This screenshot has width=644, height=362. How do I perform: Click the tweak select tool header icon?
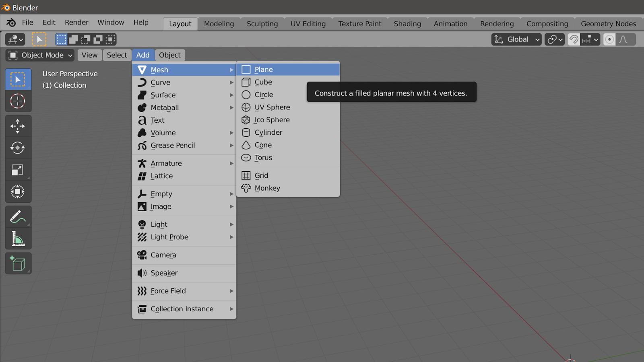39,39
